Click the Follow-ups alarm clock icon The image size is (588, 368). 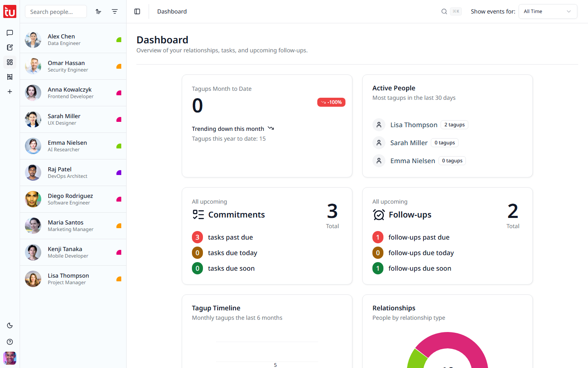[379, 215]
